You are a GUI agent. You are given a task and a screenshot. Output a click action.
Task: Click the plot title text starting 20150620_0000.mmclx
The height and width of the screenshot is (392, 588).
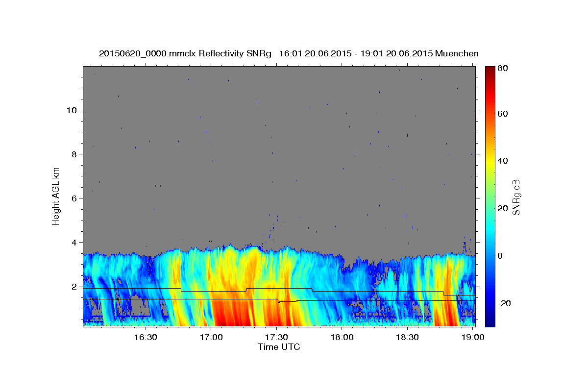pos(289,53)
